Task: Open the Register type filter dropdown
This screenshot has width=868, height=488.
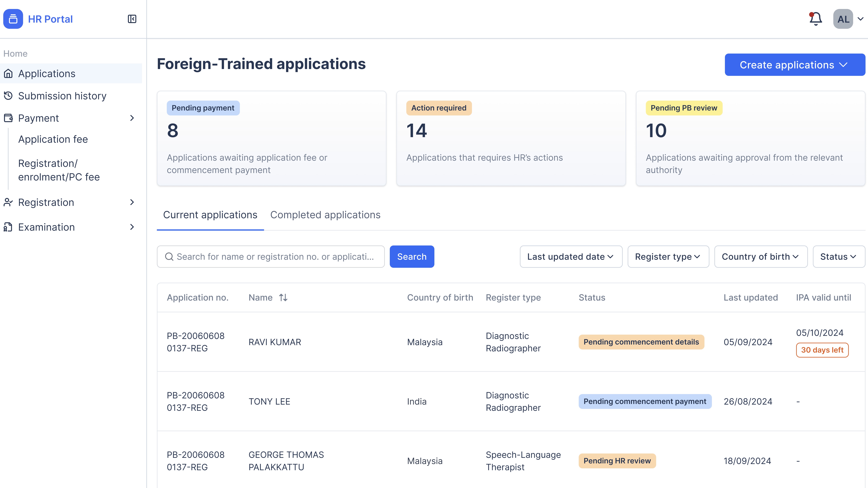Action: click(x=668, y=257)
